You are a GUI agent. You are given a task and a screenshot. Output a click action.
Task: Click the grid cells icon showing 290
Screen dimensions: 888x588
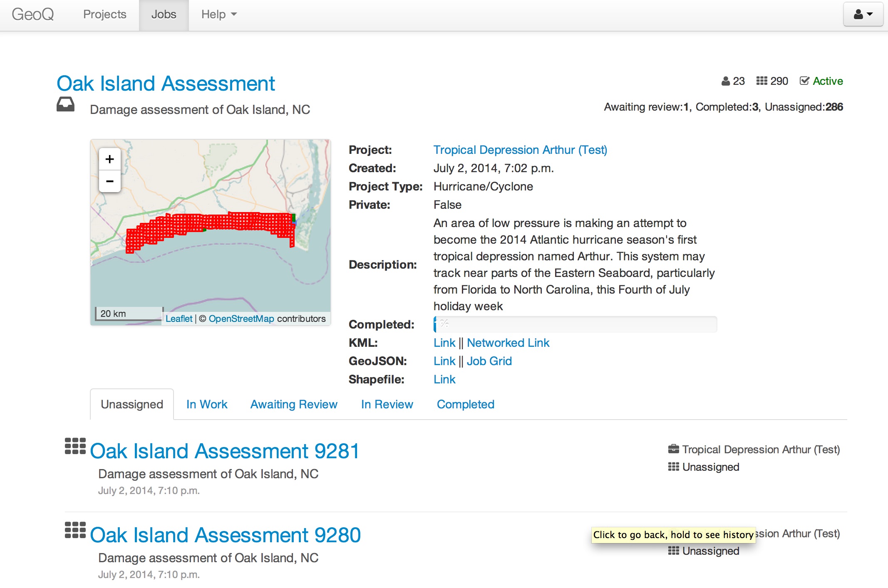tap(761, 81)
